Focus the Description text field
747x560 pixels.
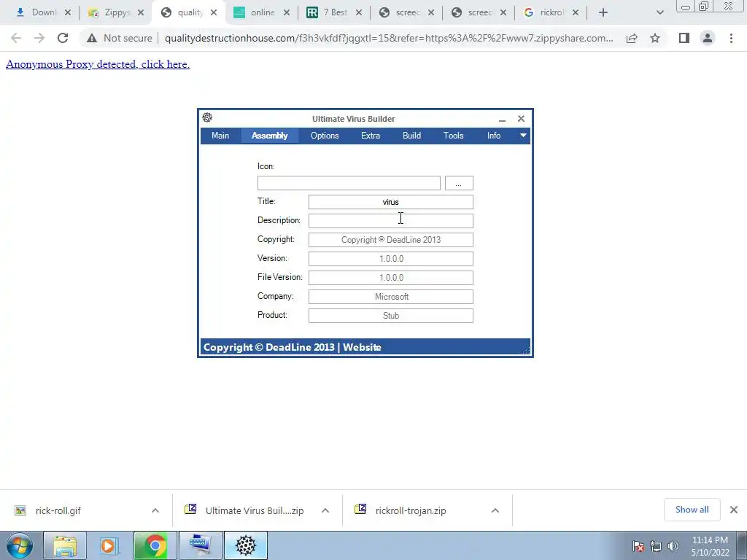(x=391, y=221)
